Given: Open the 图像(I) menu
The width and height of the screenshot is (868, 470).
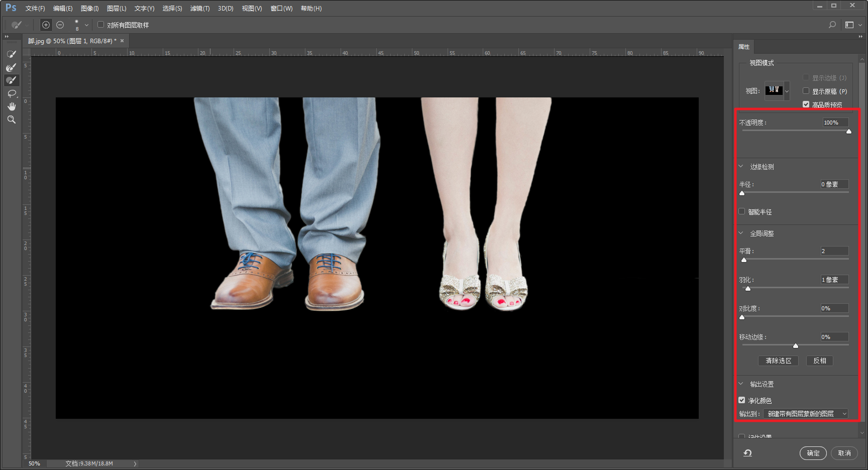Looking at the screenshot, I should [89, 9].
